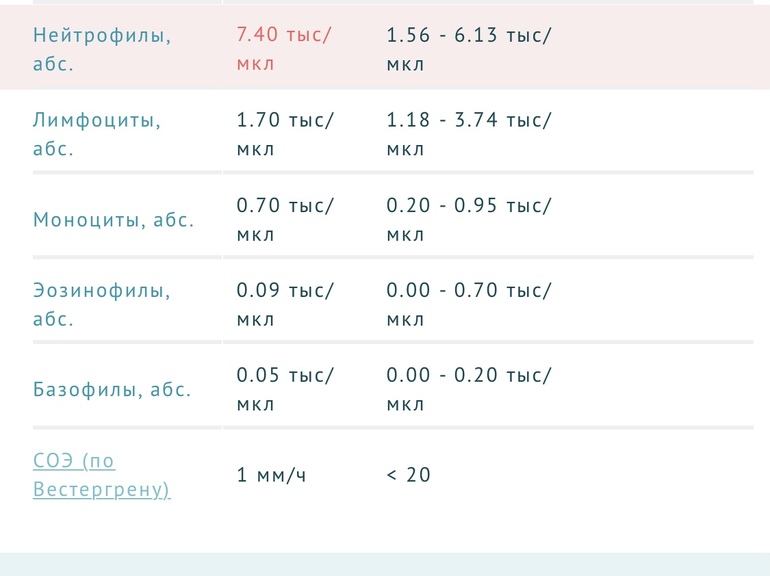Click the 1.18 - 3.74 reference range
This screenshot has height=576, width=770.
click(x=468, y=134)
